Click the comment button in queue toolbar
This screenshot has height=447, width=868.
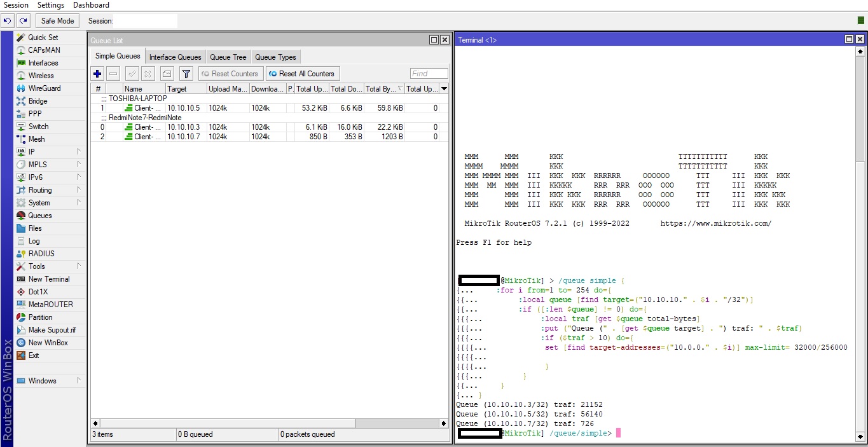pos(167,74)
